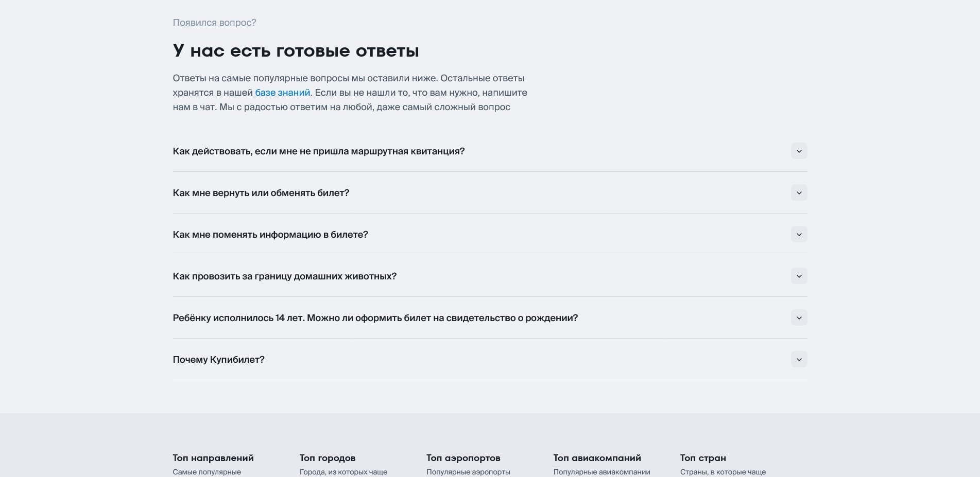Viewport: 980px width, 477px height.
Task: Expand the route receipt question chevron
Action: tap(799, 151)
